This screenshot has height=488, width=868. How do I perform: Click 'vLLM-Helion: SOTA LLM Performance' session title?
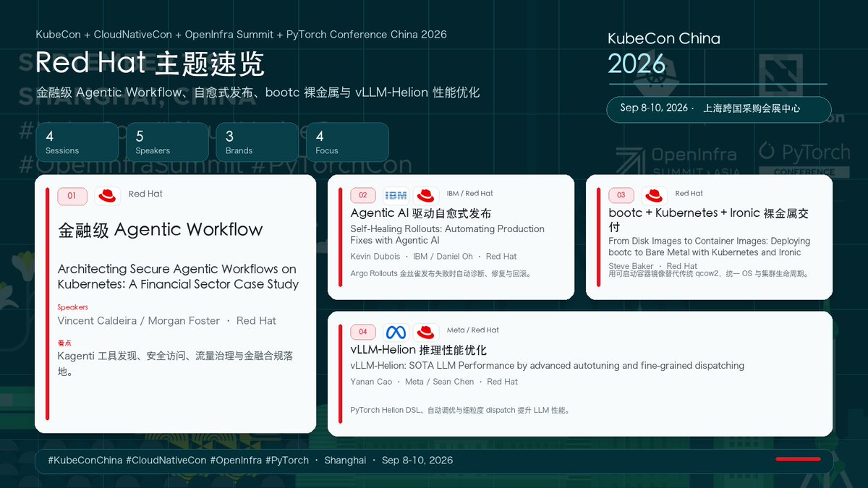tap(547, 366)
